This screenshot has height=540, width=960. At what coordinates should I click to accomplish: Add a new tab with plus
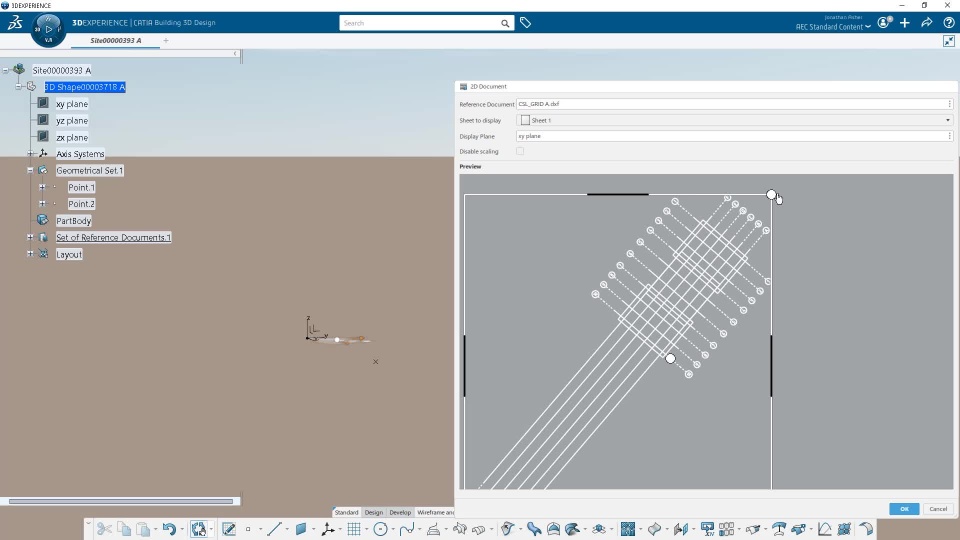[x=166, y=40]
